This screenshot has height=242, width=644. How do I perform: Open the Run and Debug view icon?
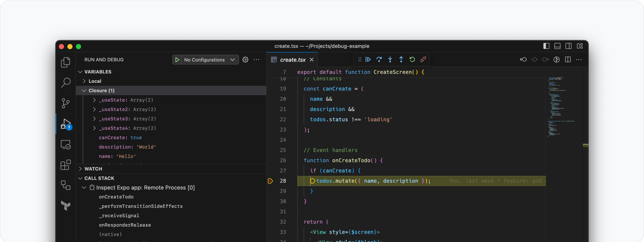pos(66,124)
